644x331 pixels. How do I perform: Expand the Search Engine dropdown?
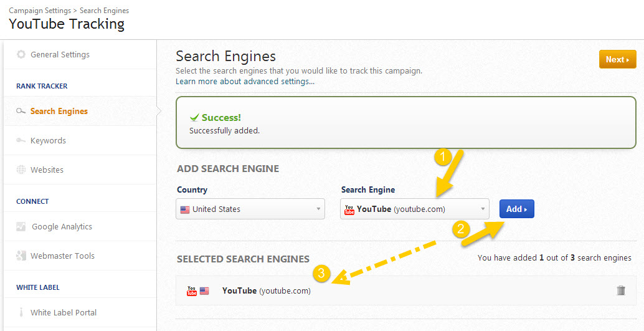(x=415, y=209)
